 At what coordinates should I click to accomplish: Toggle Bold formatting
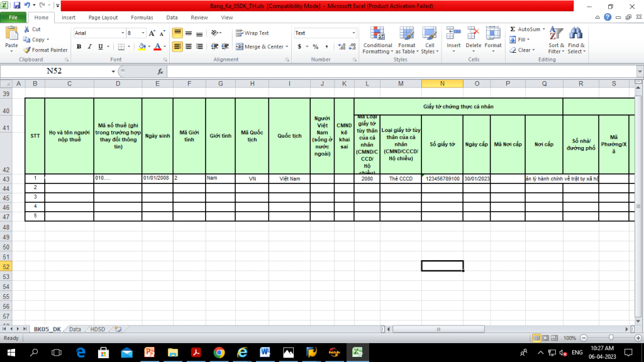79,47
